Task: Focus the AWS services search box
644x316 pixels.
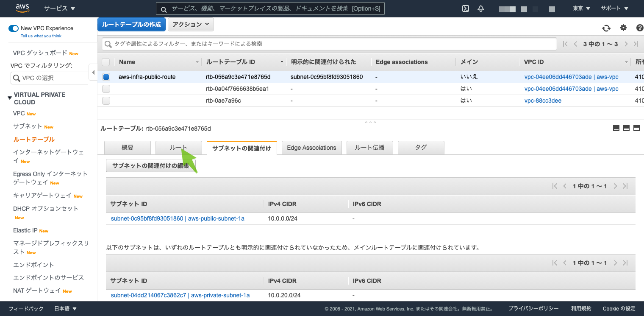Action: (270, 8)
